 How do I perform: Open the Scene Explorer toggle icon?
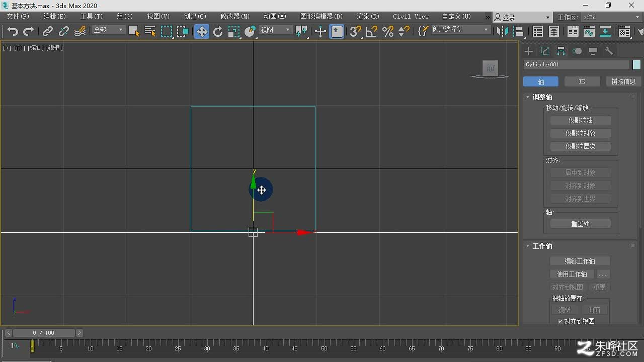[538, 32]
